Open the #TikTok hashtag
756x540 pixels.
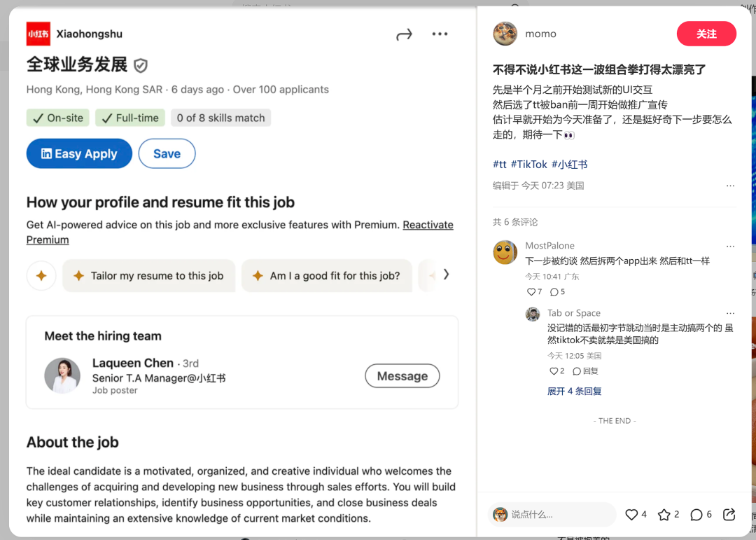pyautogui.click(x=529, y=164)
